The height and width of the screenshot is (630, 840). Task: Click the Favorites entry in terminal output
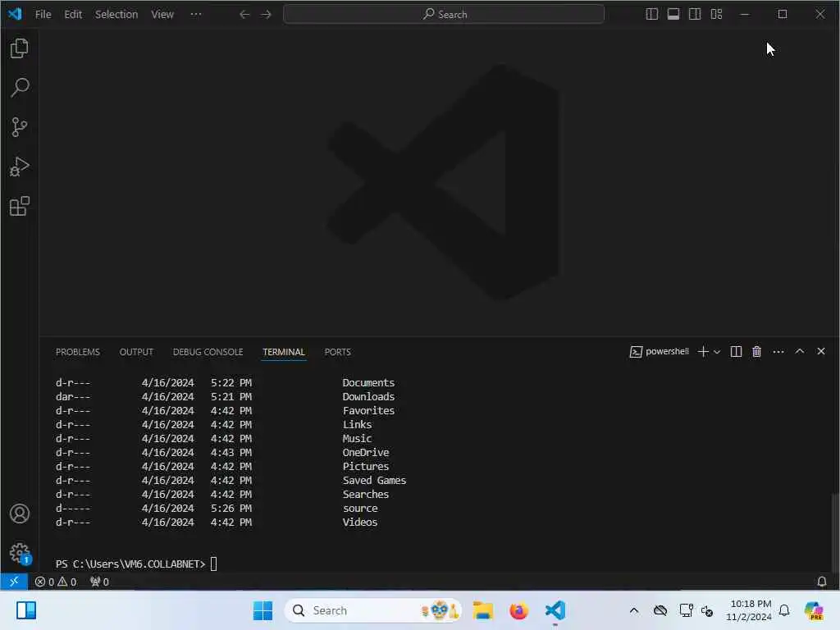(368, 411)
